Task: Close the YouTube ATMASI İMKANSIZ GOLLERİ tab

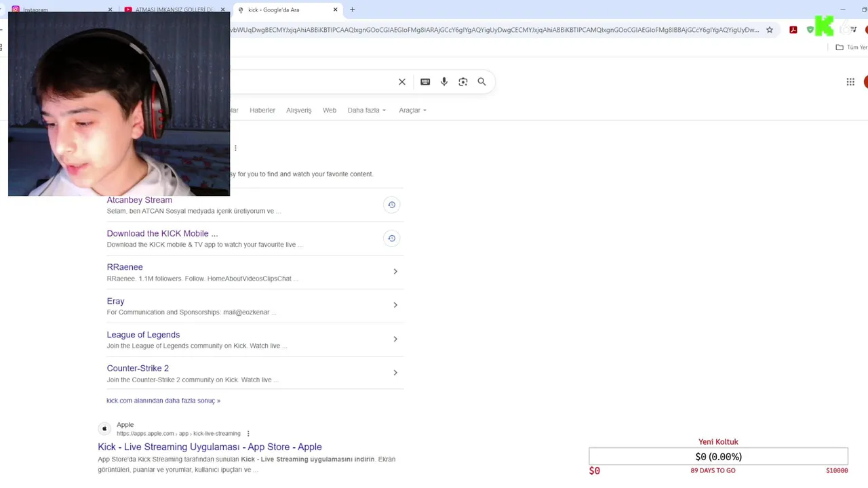Action: pos(222,9)
